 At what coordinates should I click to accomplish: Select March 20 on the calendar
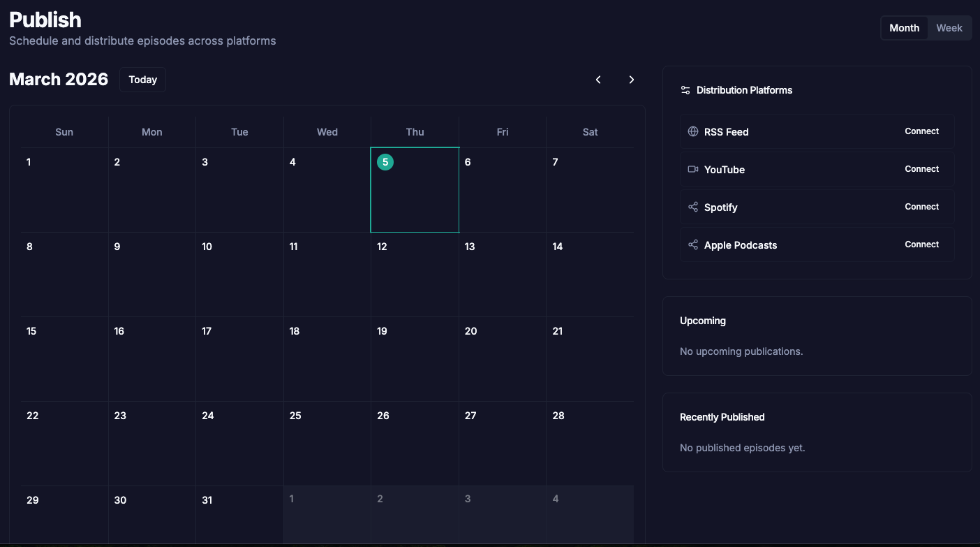point(502,358)
